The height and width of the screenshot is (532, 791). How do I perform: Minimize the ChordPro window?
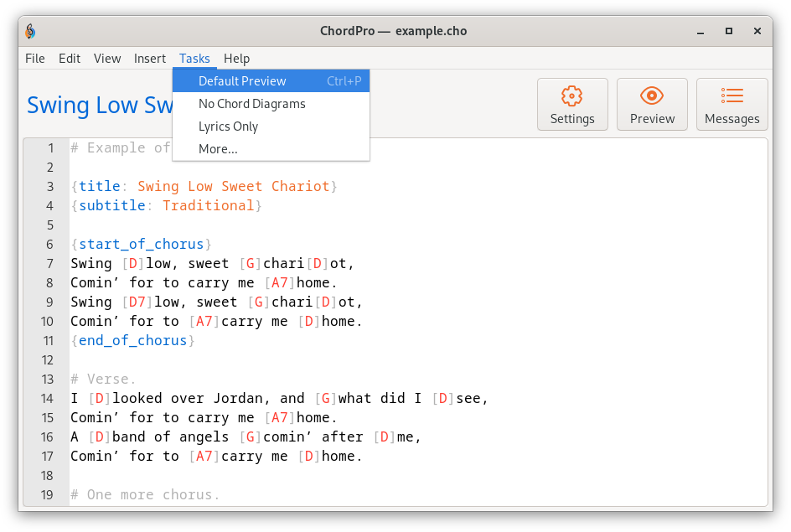point(701,31)
